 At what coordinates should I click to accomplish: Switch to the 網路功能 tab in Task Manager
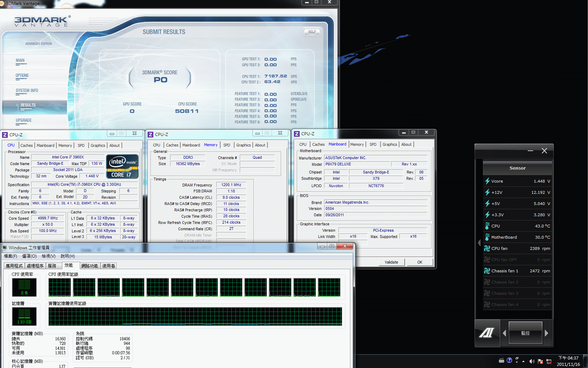tap(90, 266)
